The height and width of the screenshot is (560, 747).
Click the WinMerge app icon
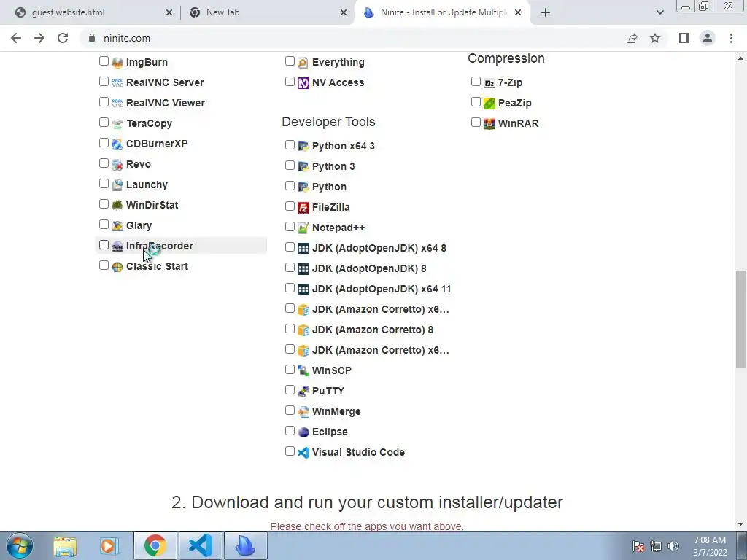[303, 412]
